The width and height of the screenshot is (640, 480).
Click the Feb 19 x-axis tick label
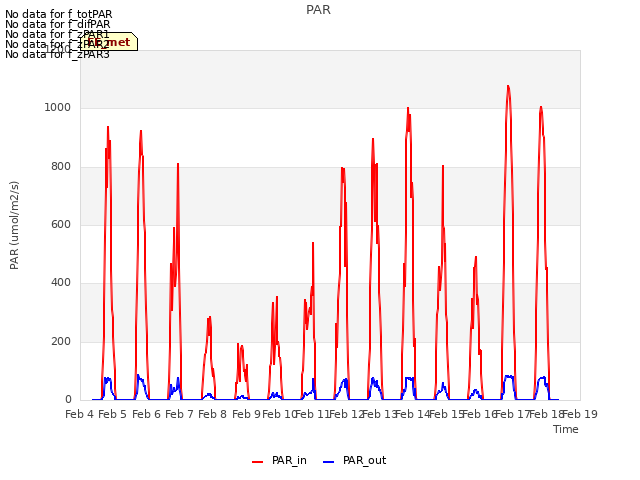click(580, 414)
